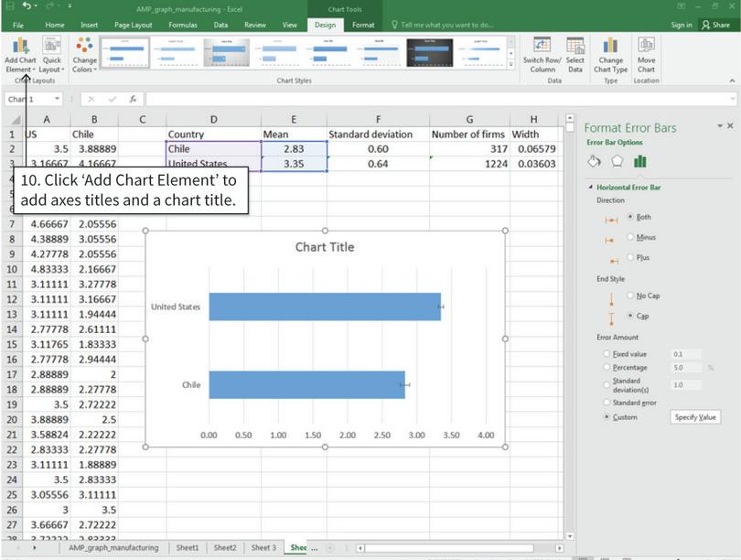Screen dimensions: 741x560
Task: Open the Change Colors gallery
Action: [84, 57]
